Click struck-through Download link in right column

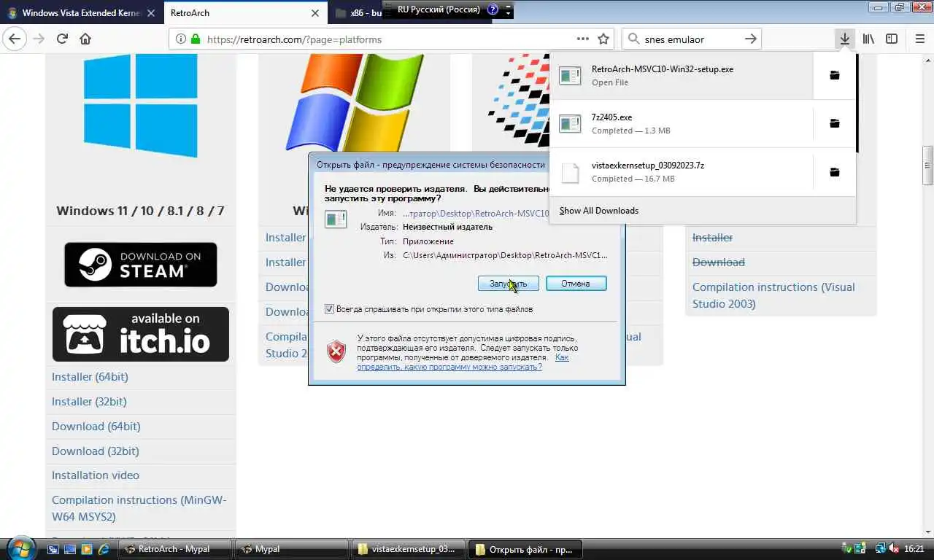click(x=719, y=262)
